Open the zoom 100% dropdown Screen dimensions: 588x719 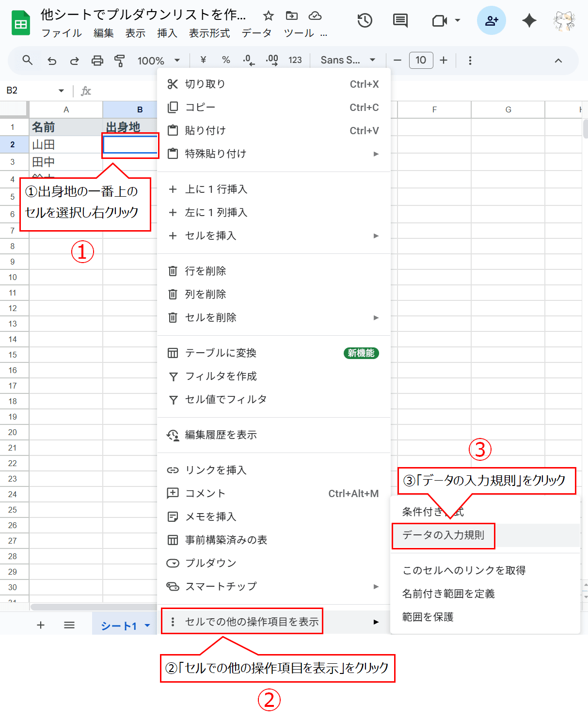pos(159,61)
